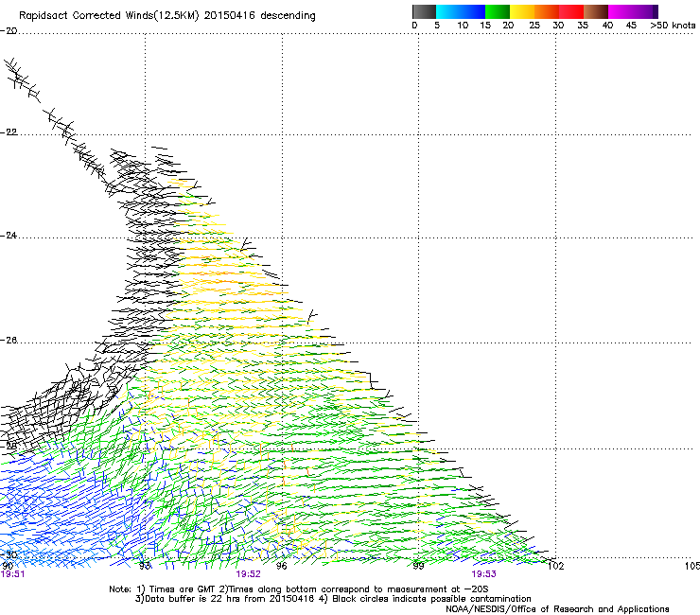Select the '-30' latitude axis label

click(x=9, y=554)
